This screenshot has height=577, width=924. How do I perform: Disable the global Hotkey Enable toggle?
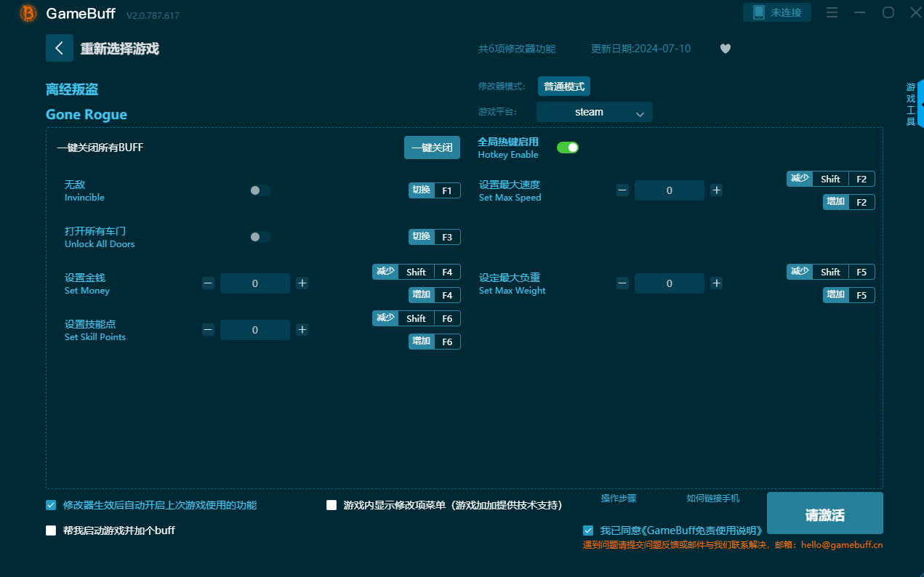(x=567, y=148)
